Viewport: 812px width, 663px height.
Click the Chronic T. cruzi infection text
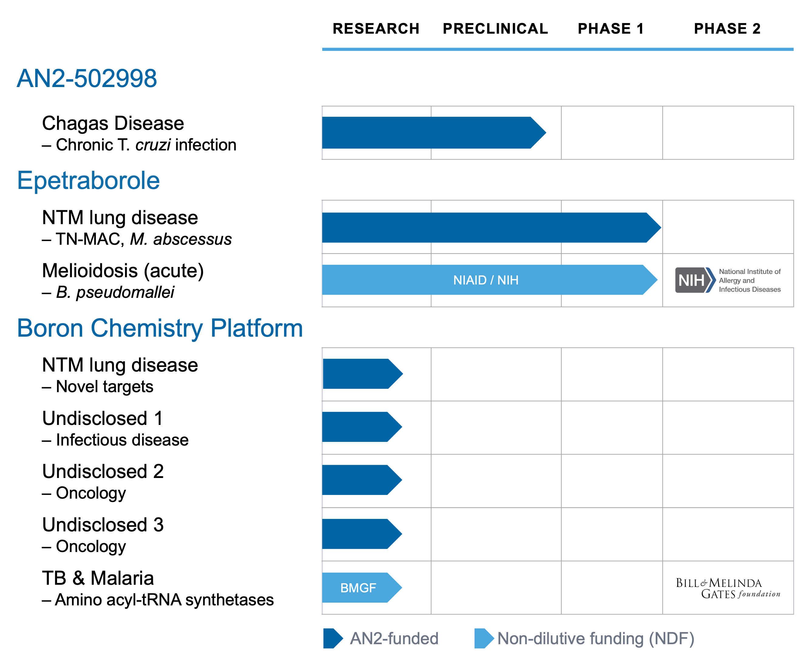tap(139, 144)
